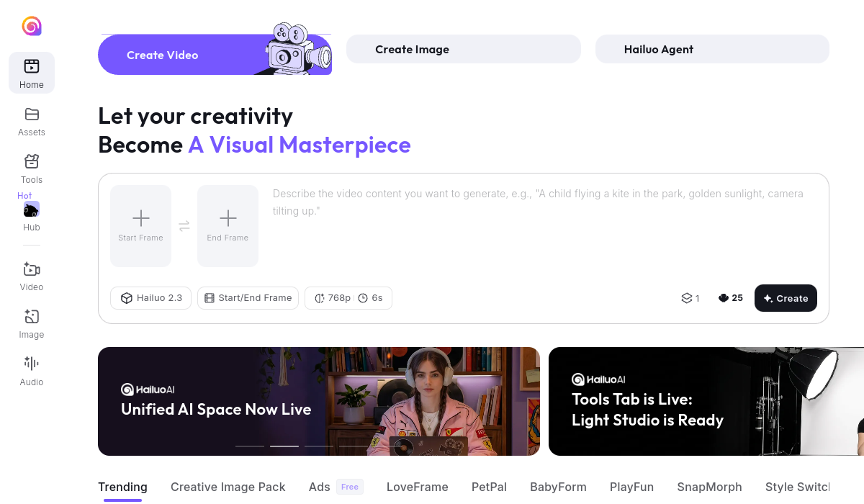Add a Start Frame image

click(141, 226)
